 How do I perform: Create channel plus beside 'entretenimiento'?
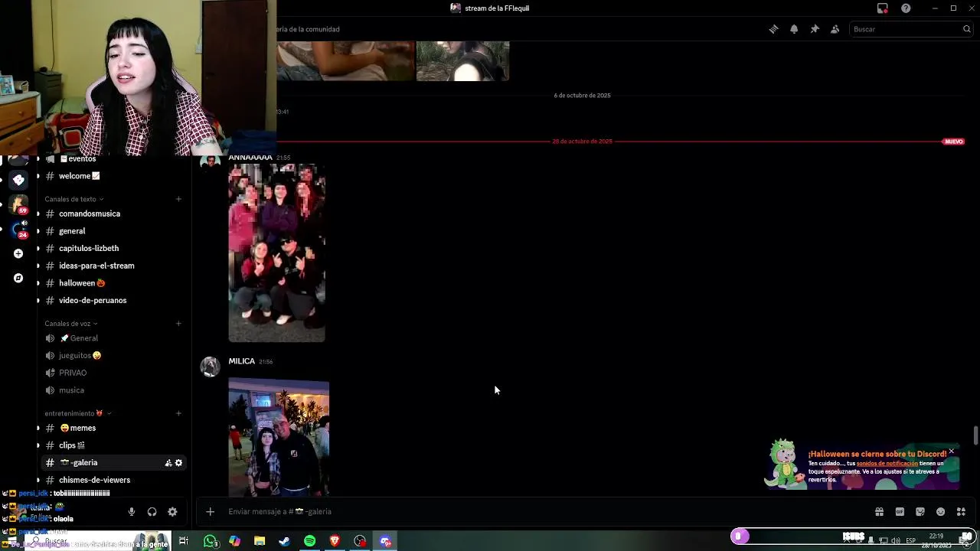pyautogui.click(x=178, y=413)
